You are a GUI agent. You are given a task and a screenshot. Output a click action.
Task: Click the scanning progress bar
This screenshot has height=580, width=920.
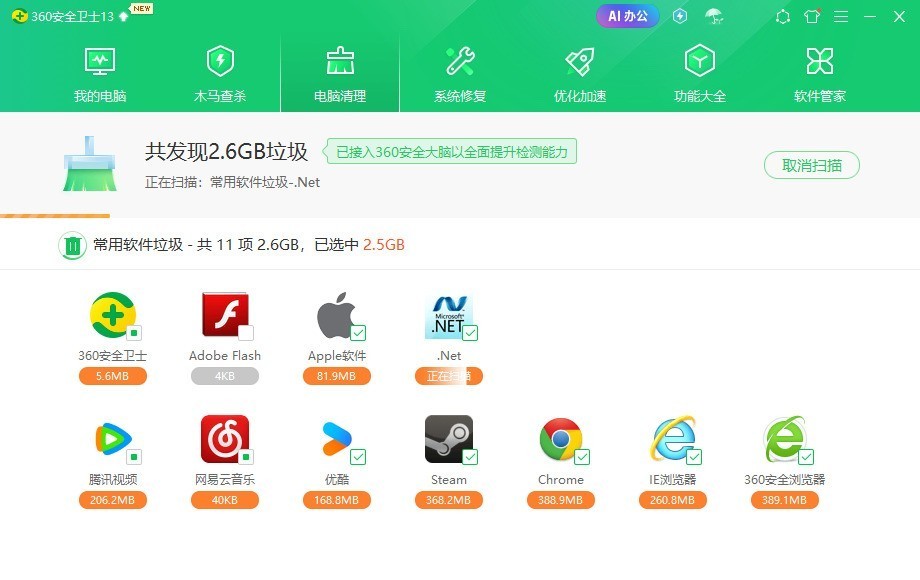click(56, 216)
